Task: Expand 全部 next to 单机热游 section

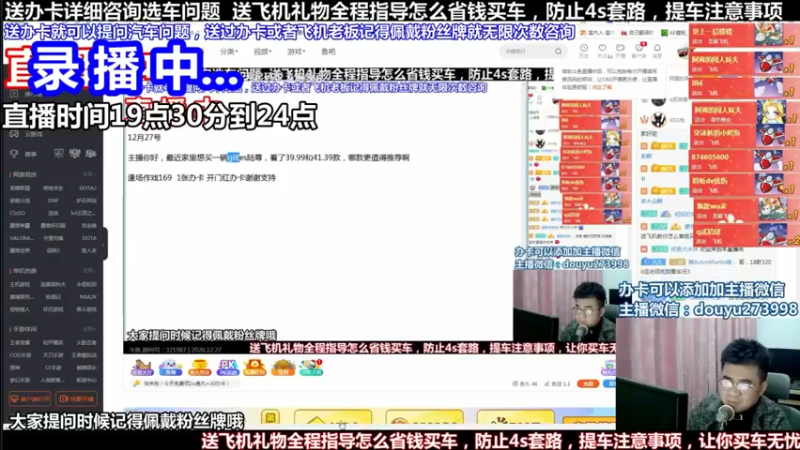Action: [89, 270]
